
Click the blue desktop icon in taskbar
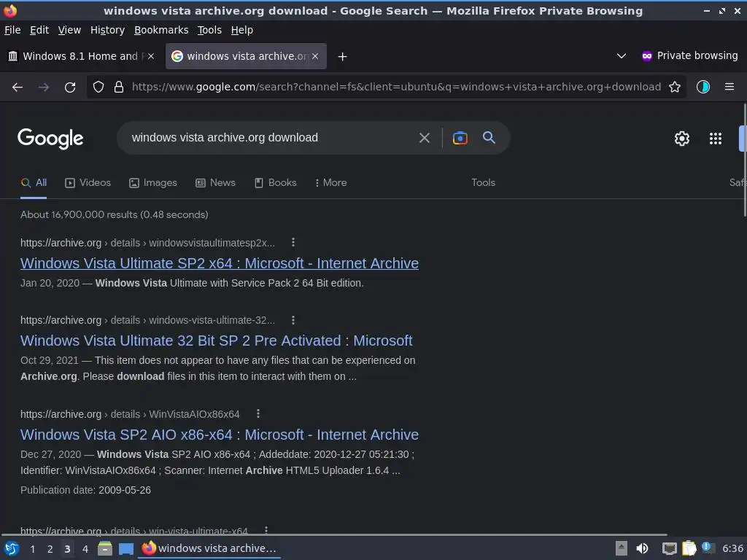(x=126, y=549)
